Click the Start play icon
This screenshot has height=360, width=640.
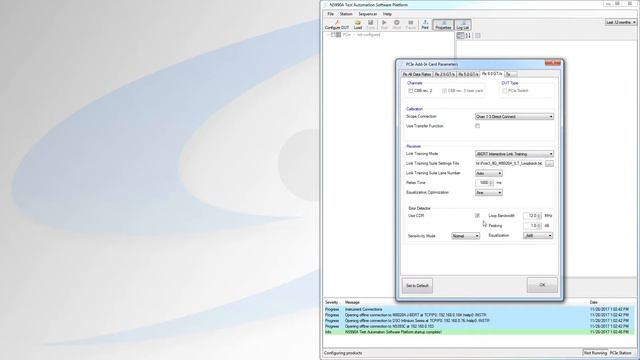384,25
